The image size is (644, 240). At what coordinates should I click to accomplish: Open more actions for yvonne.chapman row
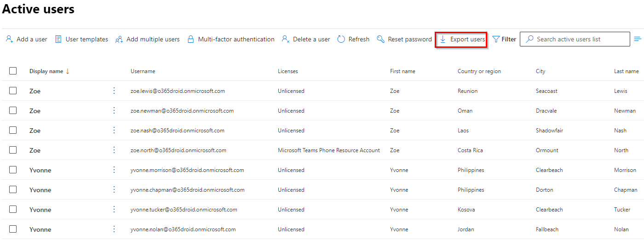[x=114, y=189]
